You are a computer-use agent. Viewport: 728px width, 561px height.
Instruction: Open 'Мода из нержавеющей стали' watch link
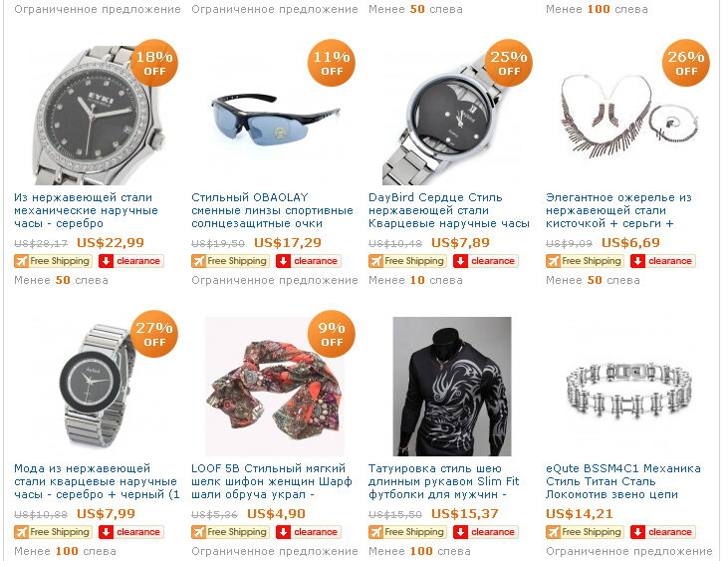(97, 481)
